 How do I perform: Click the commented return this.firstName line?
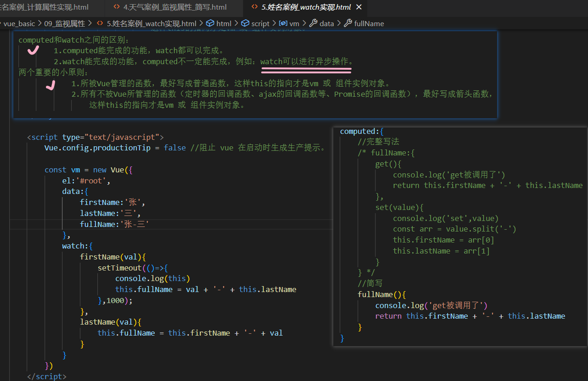[487, 186]
